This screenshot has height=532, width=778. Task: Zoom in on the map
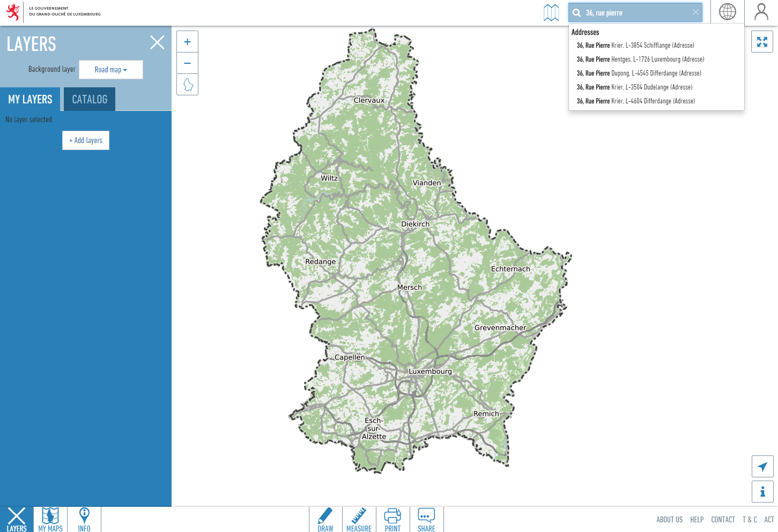point(187,42)
